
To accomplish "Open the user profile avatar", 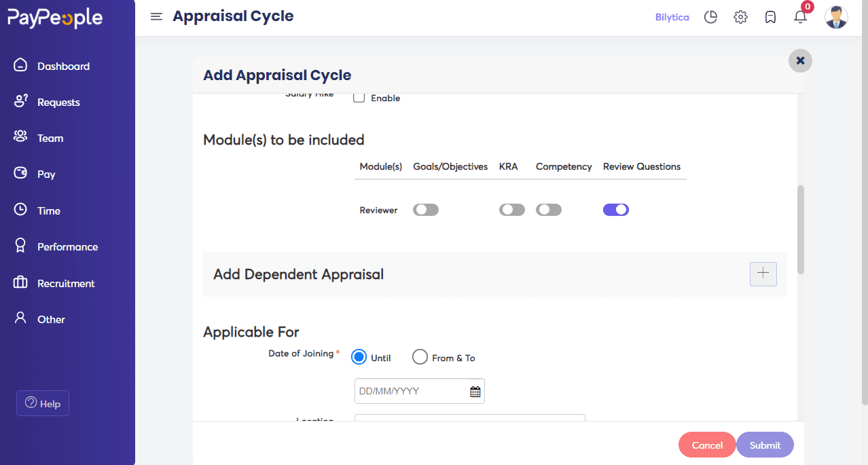I will [x=836, y=17].
